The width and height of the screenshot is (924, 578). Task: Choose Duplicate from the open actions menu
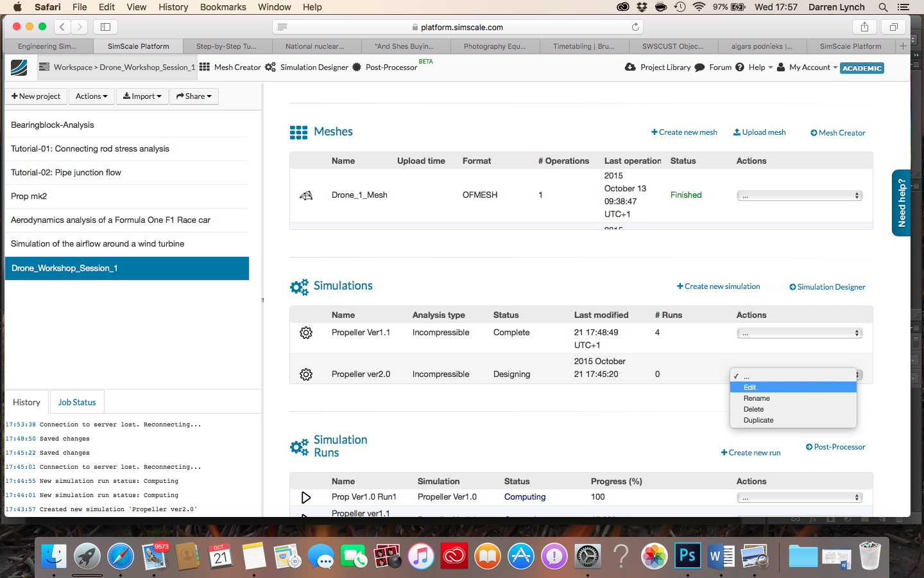point(793,420)
